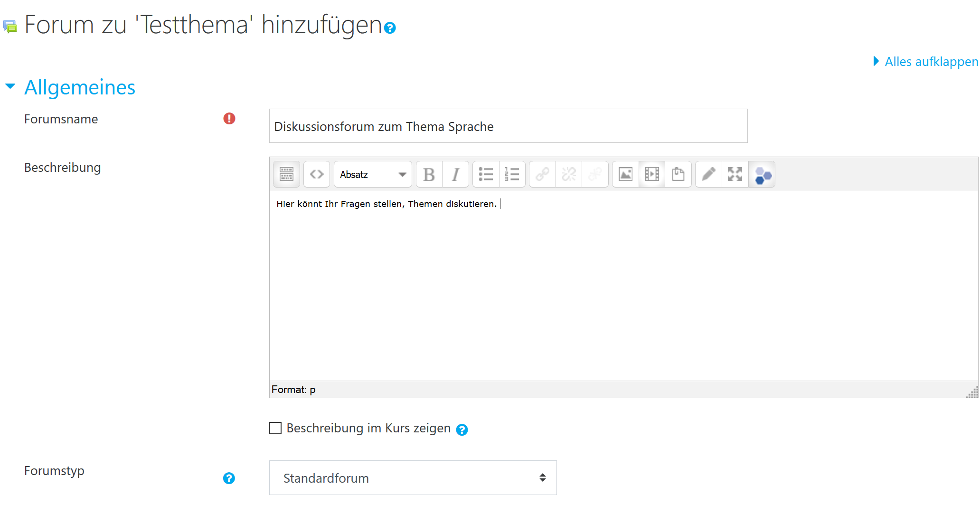
Task: Collapse the Allgemeines section
Action: click(x=10, y=87)
